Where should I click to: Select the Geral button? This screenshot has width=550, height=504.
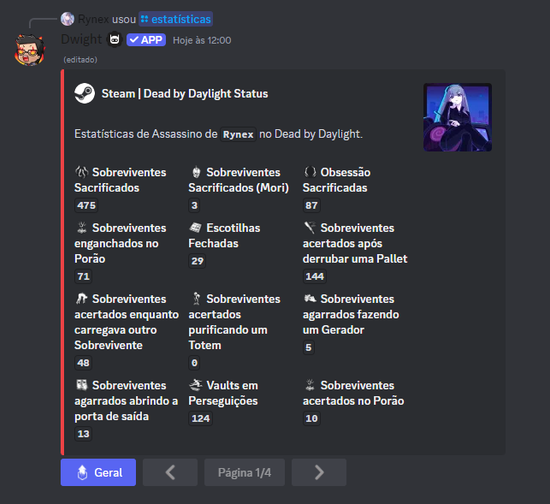click(98, 472)
